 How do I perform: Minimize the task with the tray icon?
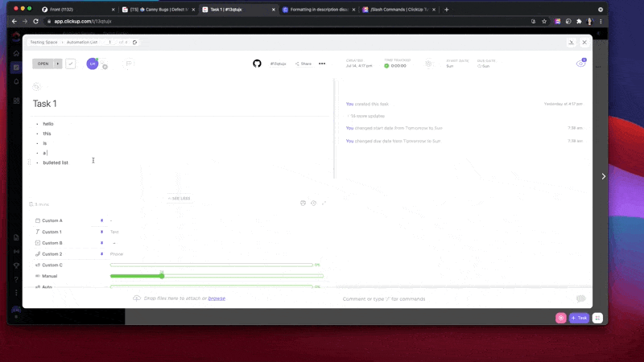tap(572, 43)
